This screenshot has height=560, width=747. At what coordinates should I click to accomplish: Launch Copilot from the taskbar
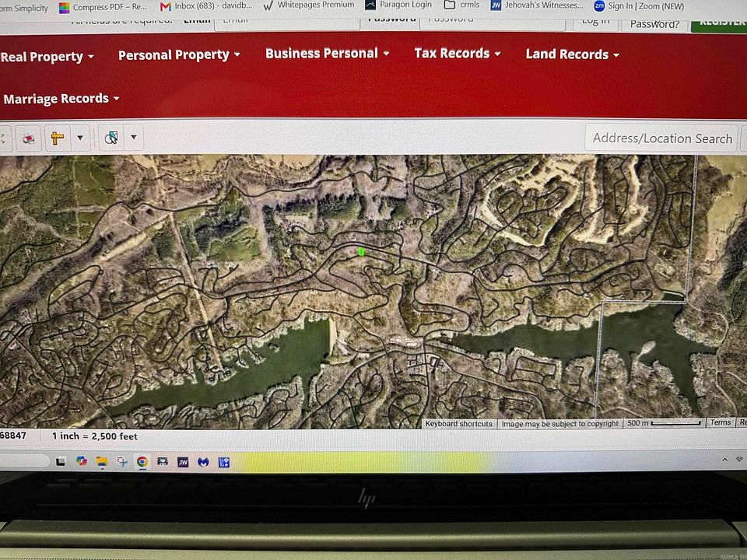[82, 461]
